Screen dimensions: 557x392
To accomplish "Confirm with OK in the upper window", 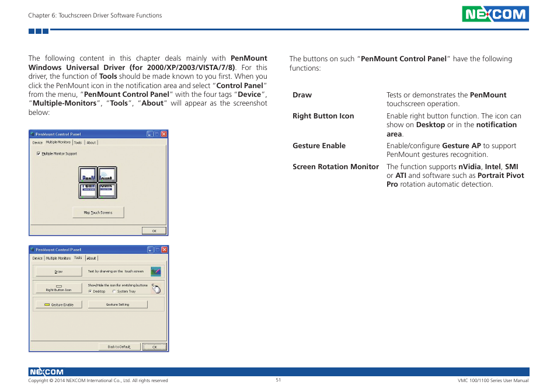I will (x=154, y=231).
